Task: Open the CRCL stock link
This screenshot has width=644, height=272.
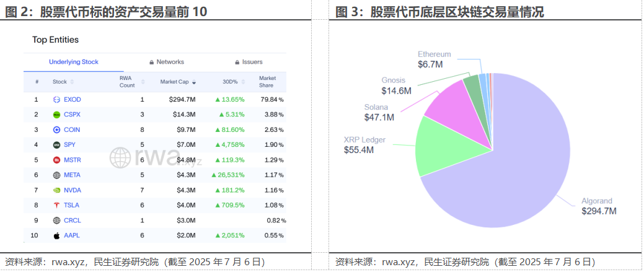Action: click(x=73, y=221)
